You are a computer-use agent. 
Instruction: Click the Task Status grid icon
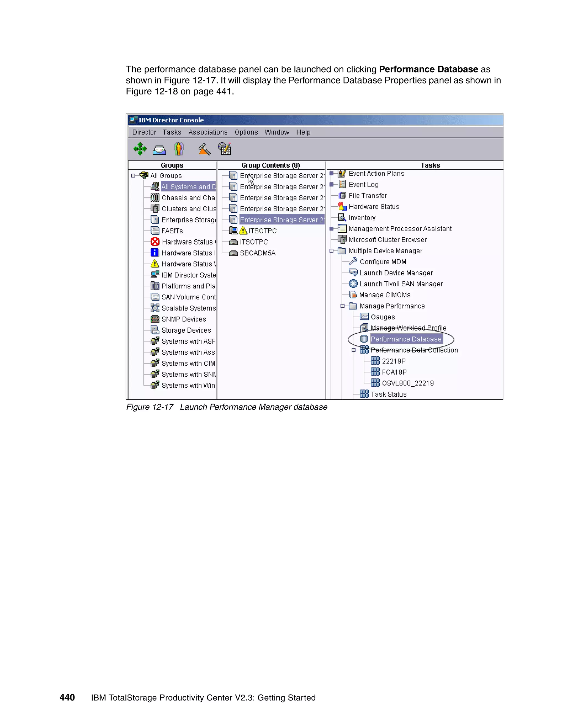coord(364,394)
